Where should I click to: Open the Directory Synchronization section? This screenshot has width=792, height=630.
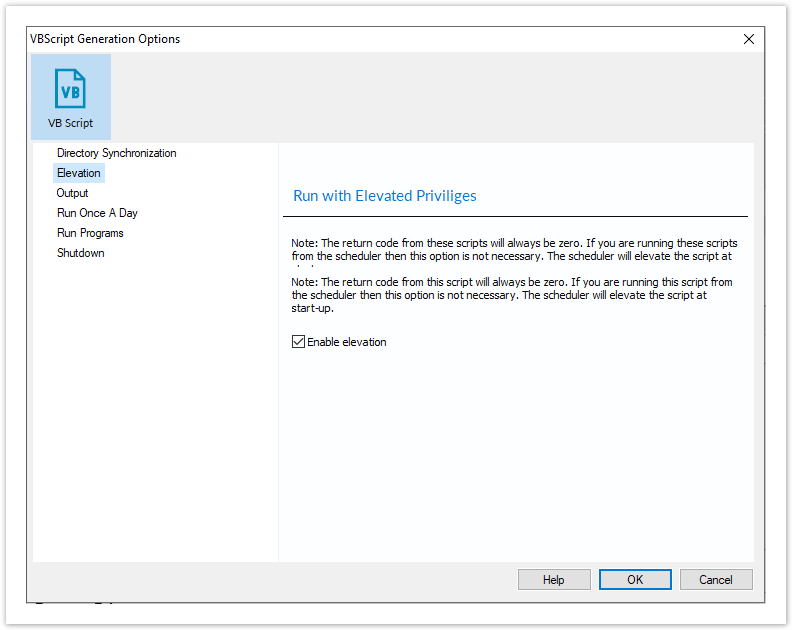pyautogui.click(x=116, y=153)
